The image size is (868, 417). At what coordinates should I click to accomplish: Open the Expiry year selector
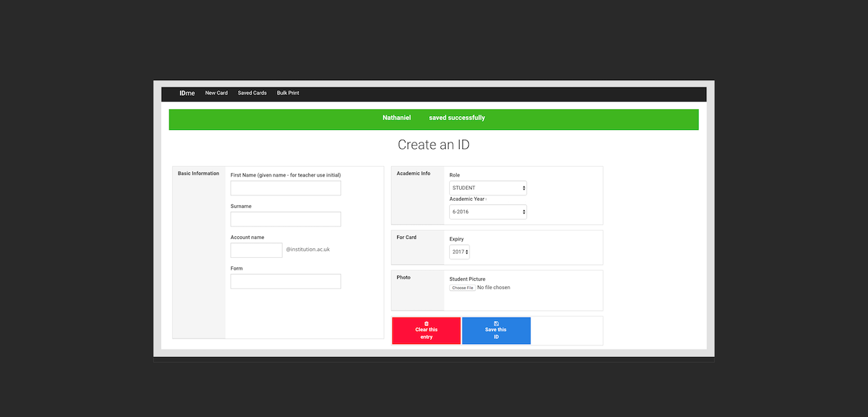point(459,252)
